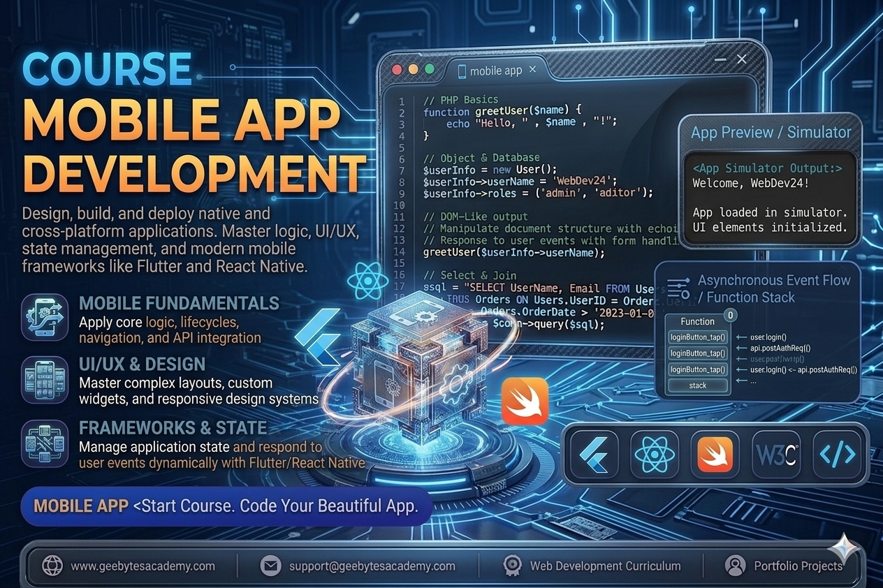
Task: Click the Mobile Fundamentals section icon
Action: (x=45, y=317)
